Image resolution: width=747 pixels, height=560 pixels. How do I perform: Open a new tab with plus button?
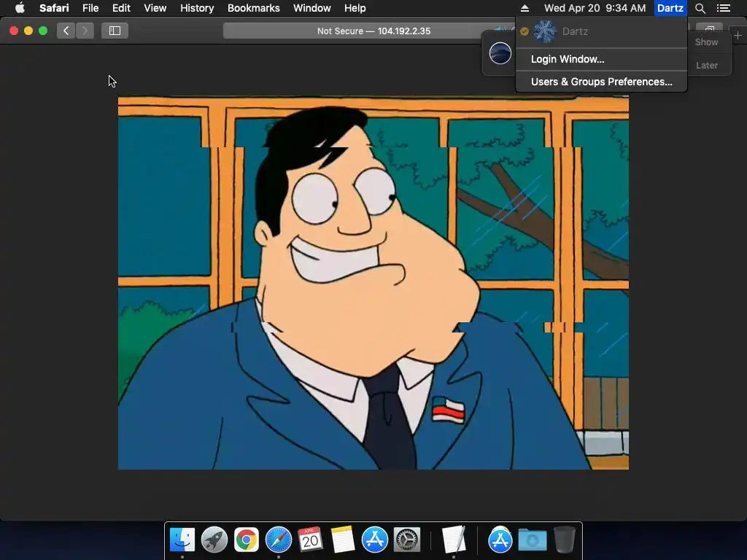point(738,36)
